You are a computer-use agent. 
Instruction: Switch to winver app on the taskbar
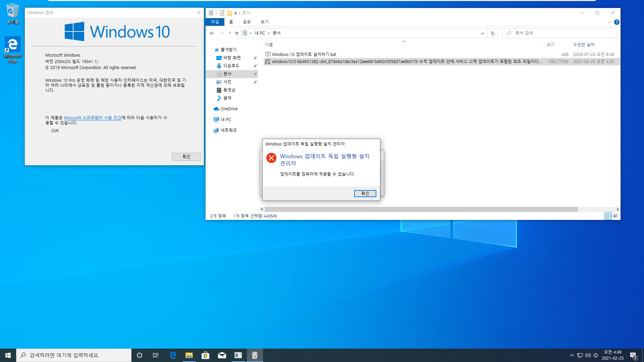click(x=238, y=355)
